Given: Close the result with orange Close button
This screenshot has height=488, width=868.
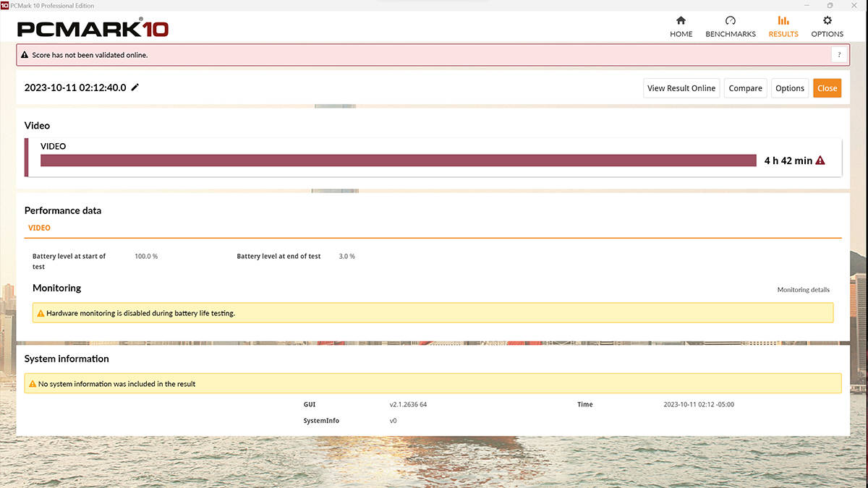Looking at the screenshot, I should [827, 88].
